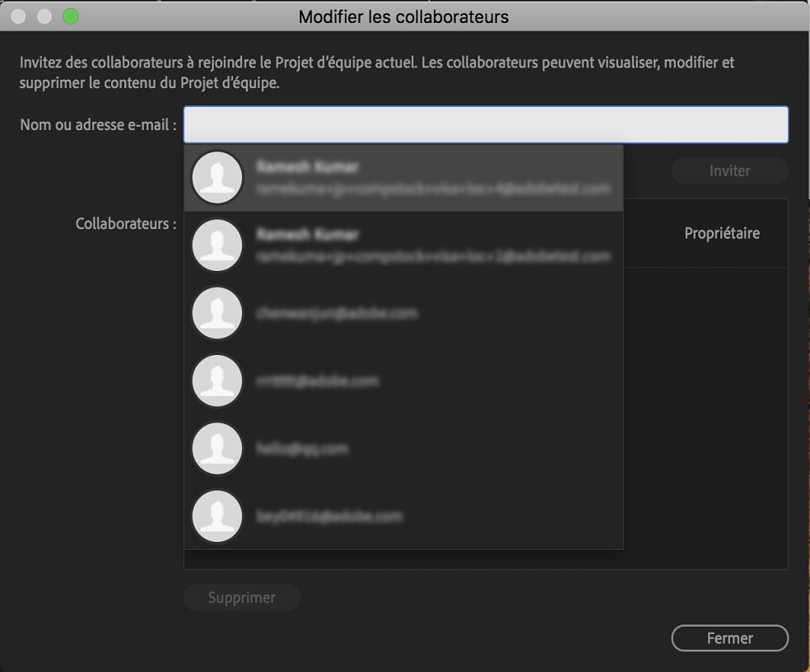The height and width of the screenshot is (672, 810).
Task: Click the avatar of the third suggested contact
Action: (217, 313)
